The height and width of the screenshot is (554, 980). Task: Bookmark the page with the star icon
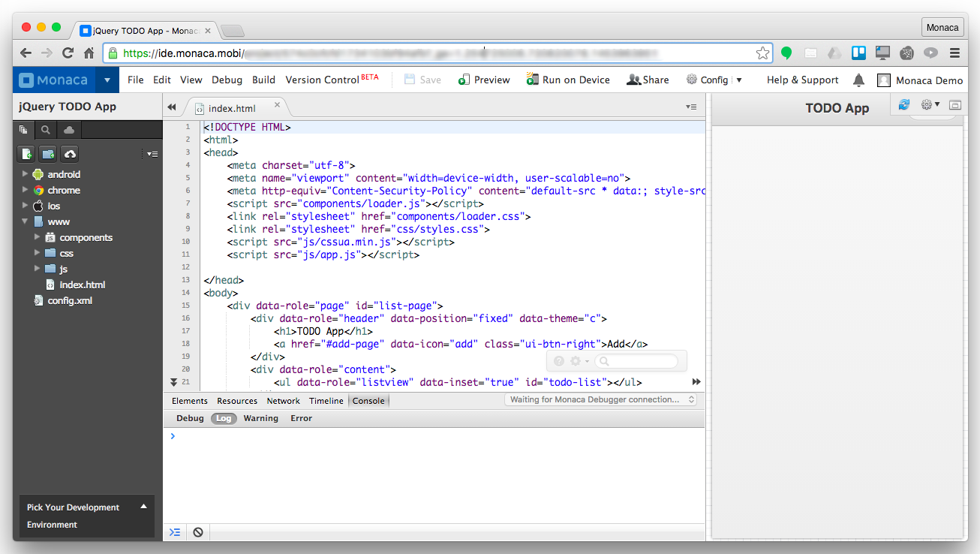pos(762,53)
